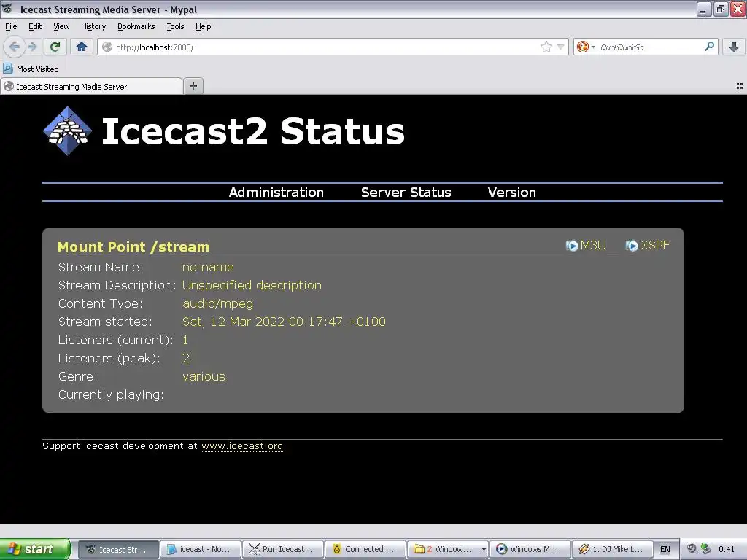The image size is (747, 560).
Task: Go back with the browser back arrow
Action: 15,47
